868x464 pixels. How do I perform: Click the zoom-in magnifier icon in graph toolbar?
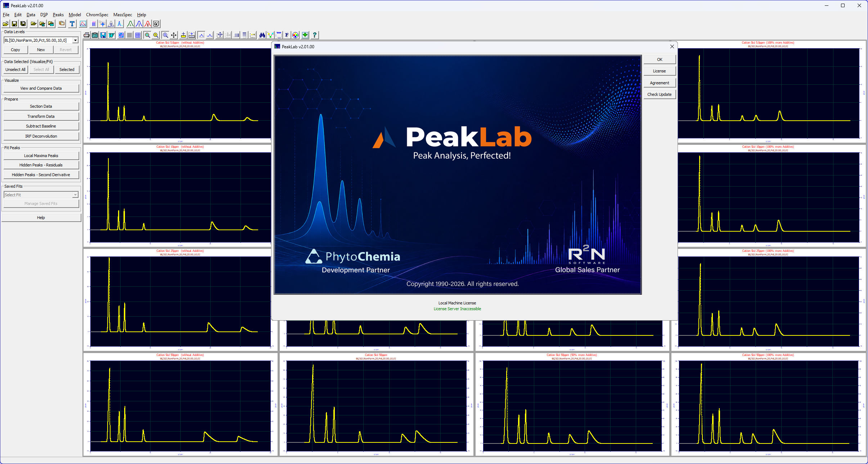[x=147, y=35]
